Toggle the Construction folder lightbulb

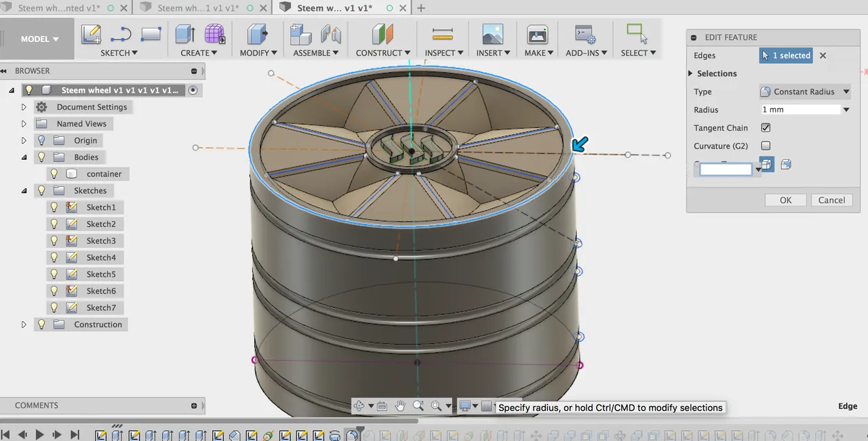pos(41,324)
